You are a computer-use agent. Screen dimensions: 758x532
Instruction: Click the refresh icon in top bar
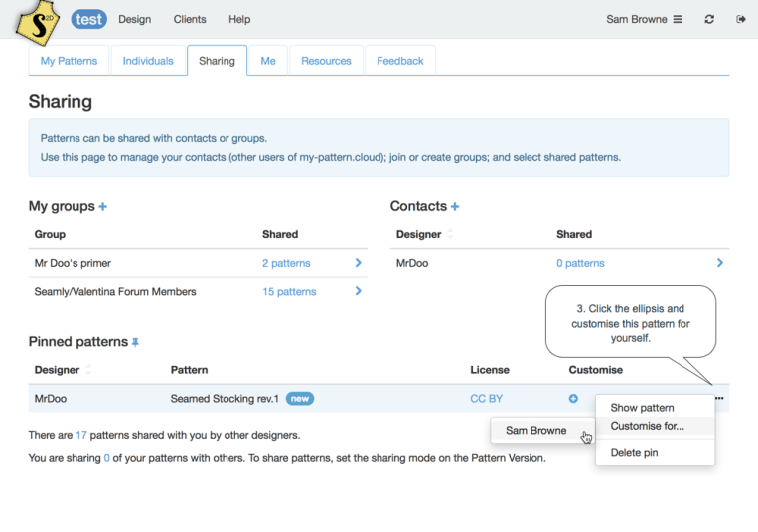tap(709, 19)
